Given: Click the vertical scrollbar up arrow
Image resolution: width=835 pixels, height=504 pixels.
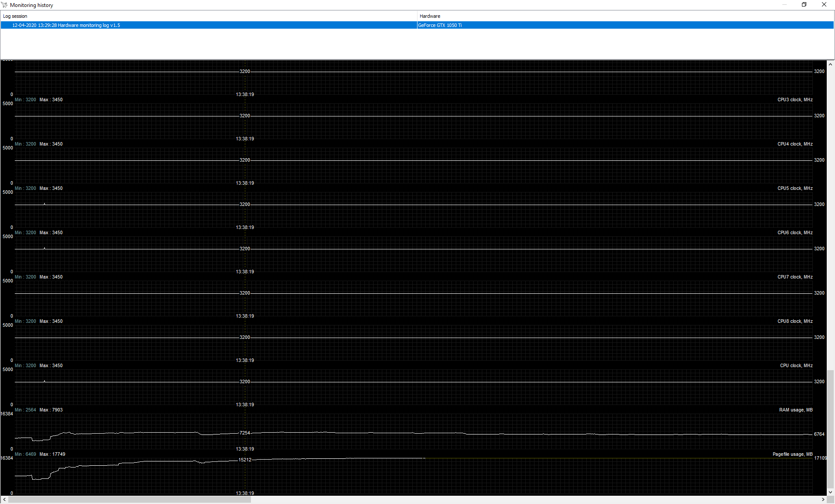Looking at the screenshot, I should point(830,64).
